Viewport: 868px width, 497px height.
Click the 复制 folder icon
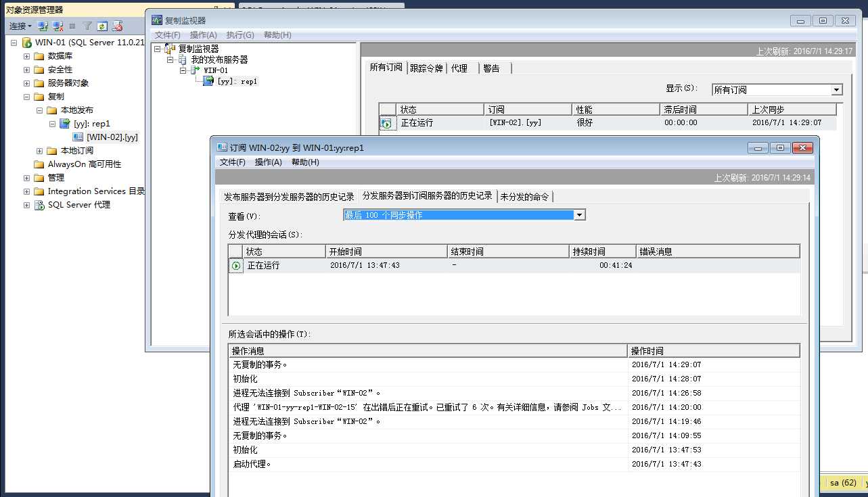39,97
